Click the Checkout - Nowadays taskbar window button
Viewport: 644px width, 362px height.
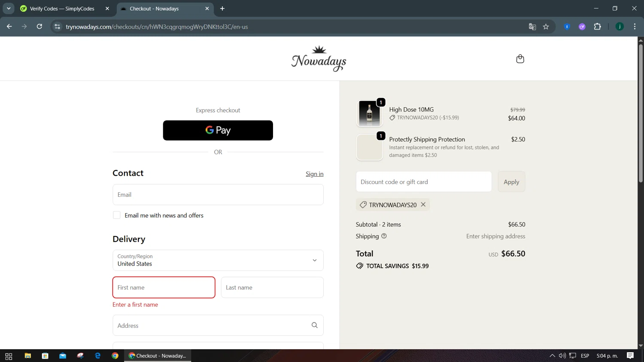[158, 356]
